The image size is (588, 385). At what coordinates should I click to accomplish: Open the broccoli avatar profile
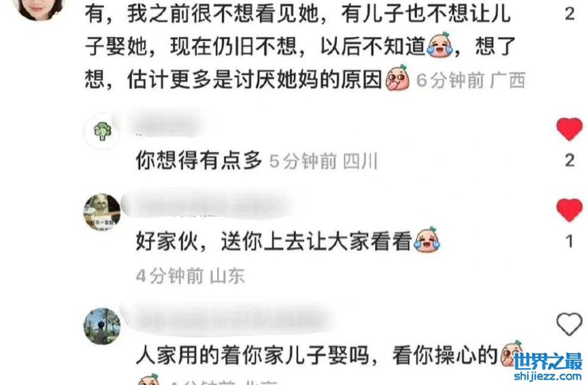[x=103, y=131]
